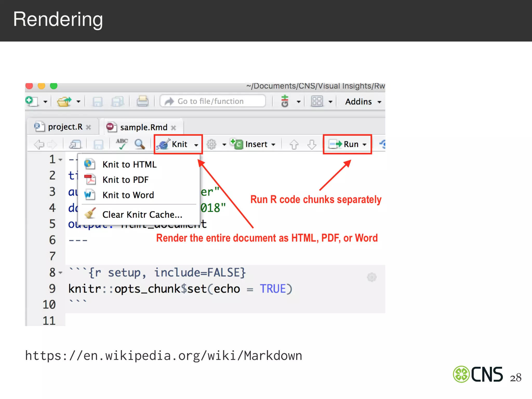Click the green zoom window button
The image size is (532, 399).
click(54, 86)
